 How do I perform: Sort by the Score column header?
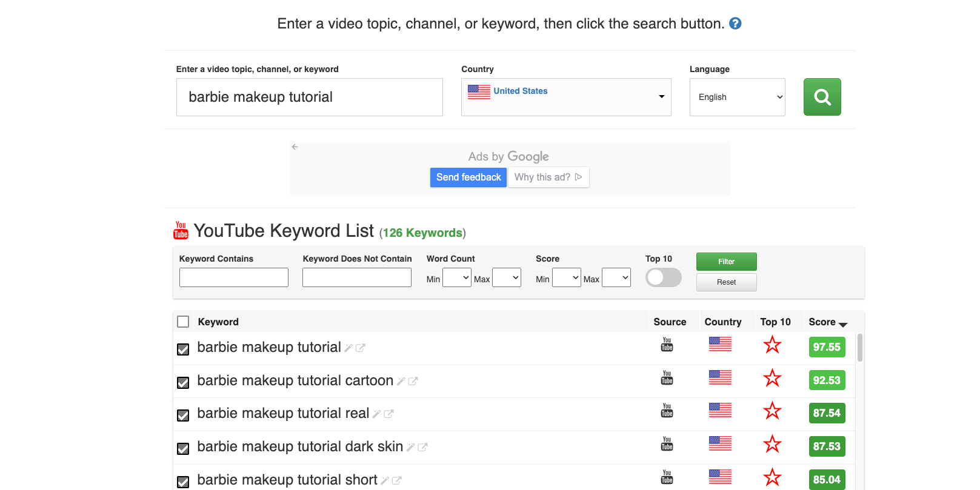click(828, 322)
